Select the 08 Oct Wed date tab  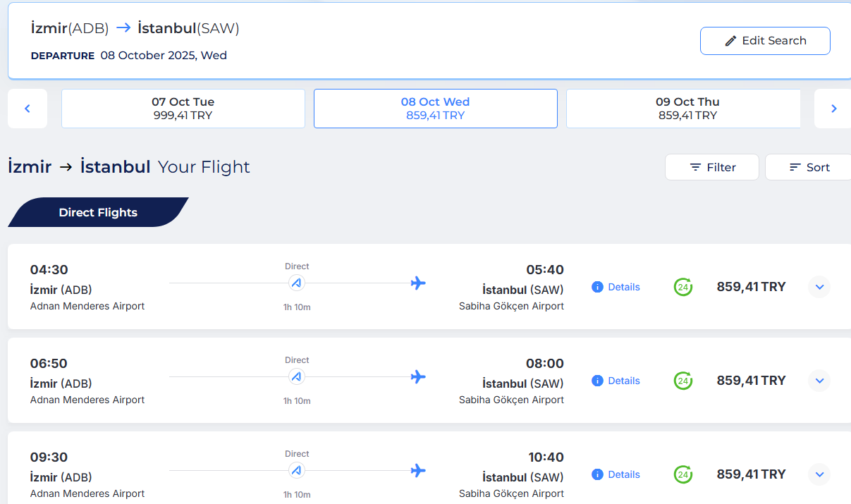pos(436,109)
